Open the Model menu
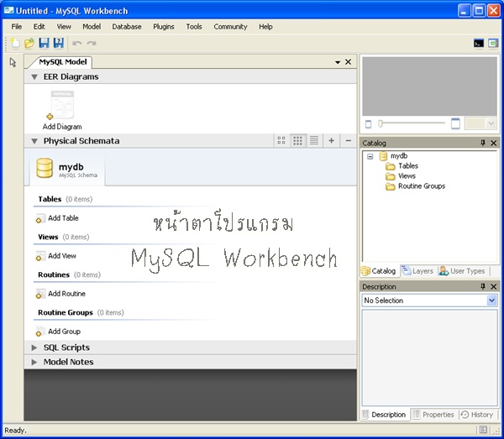Screen dimensions: 504x439 (x=92, y=27)
